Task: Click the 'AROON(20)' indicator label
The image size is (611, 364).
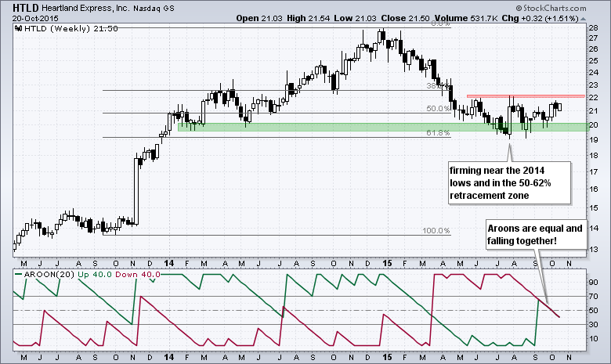Action: 49,275
